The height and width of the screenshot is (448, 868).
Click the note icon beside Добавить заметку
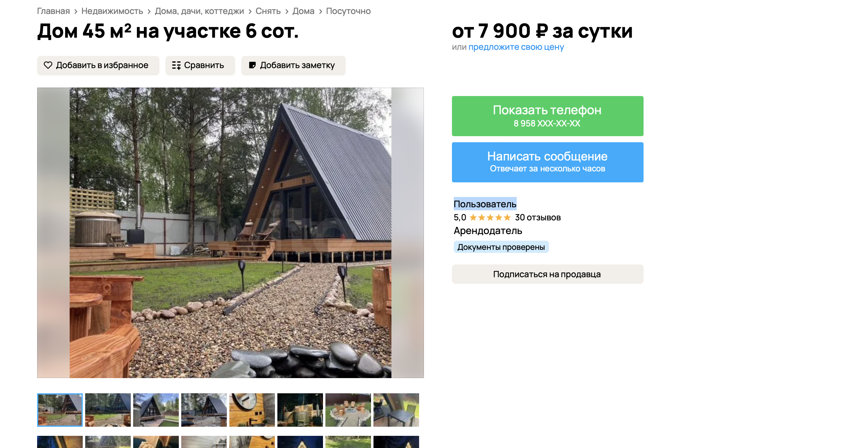(252, 65)
